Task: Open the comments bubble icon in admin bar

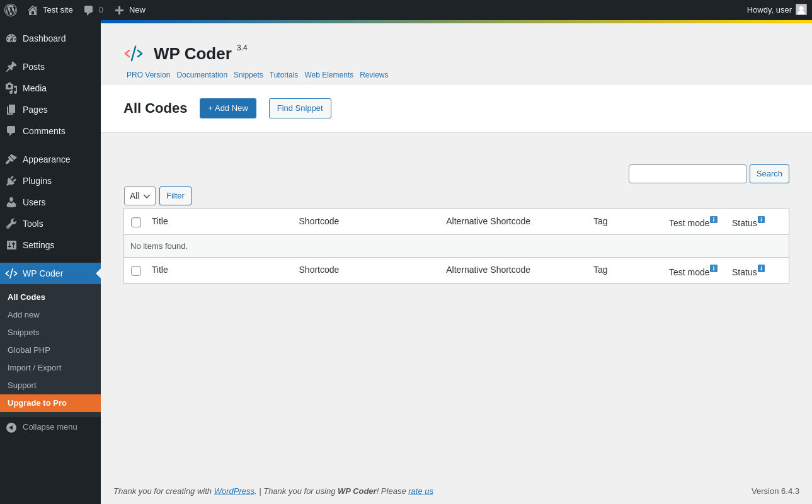Action: [88, 10]
